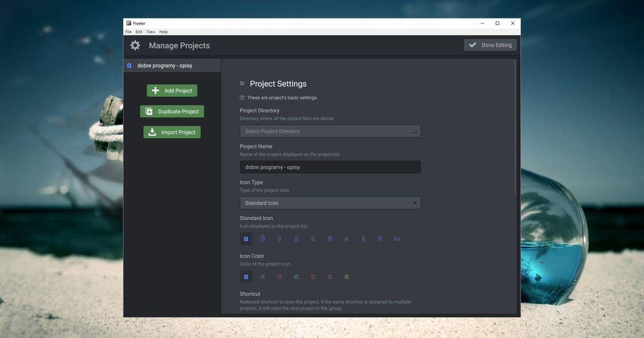Screen dimensions: 644x338
Task: Click the duplicate icon on Duplicate Project
Action: pyautogui.click(x=149, y=112)
